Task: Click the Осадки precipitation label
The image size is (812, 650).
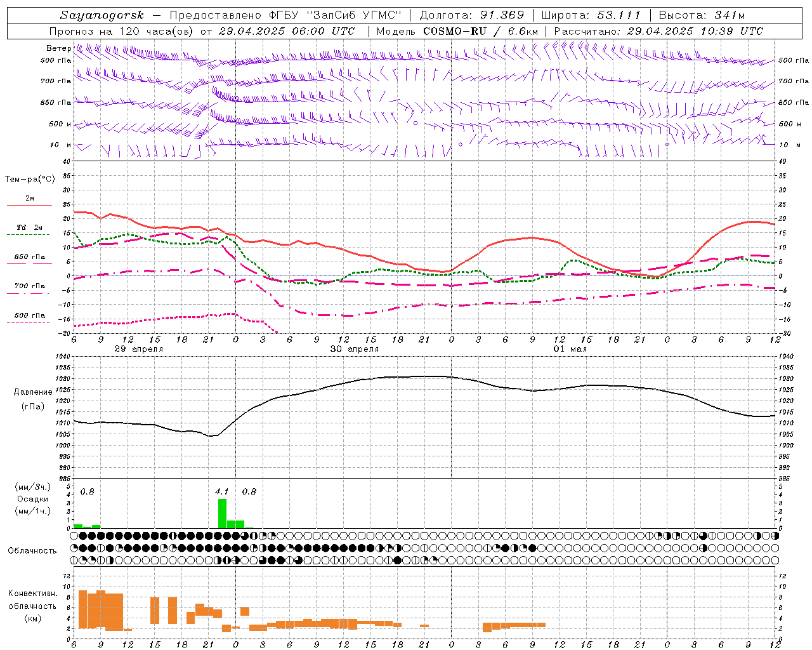Action: point(32,499)
